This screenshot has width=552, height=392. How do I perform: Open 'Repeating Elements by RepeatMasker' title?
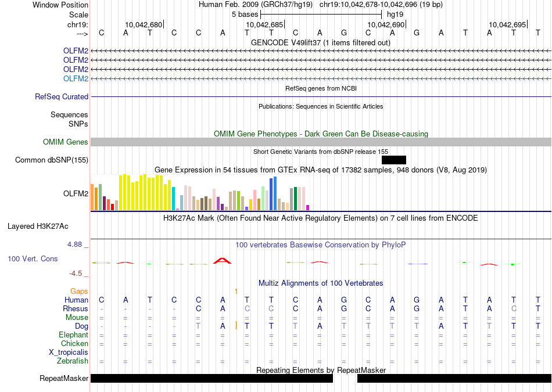(x=321, y=370)
